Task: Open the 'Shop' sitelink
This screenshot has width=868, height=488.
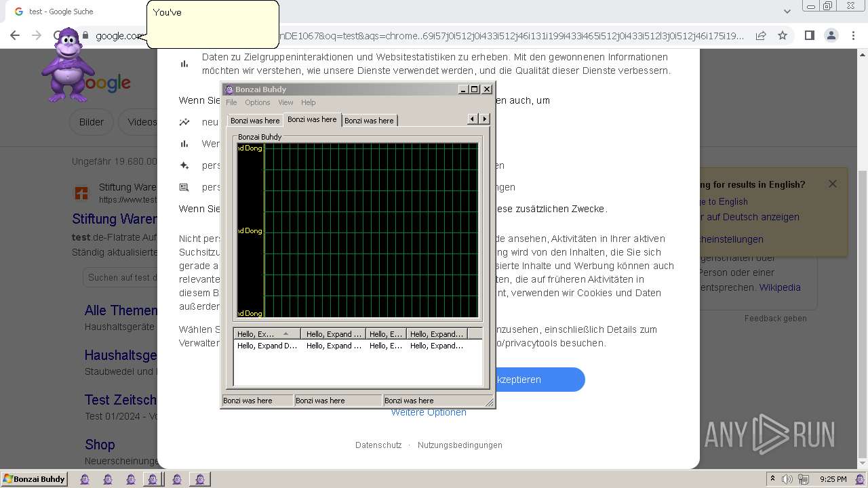Action: [100, 445]
